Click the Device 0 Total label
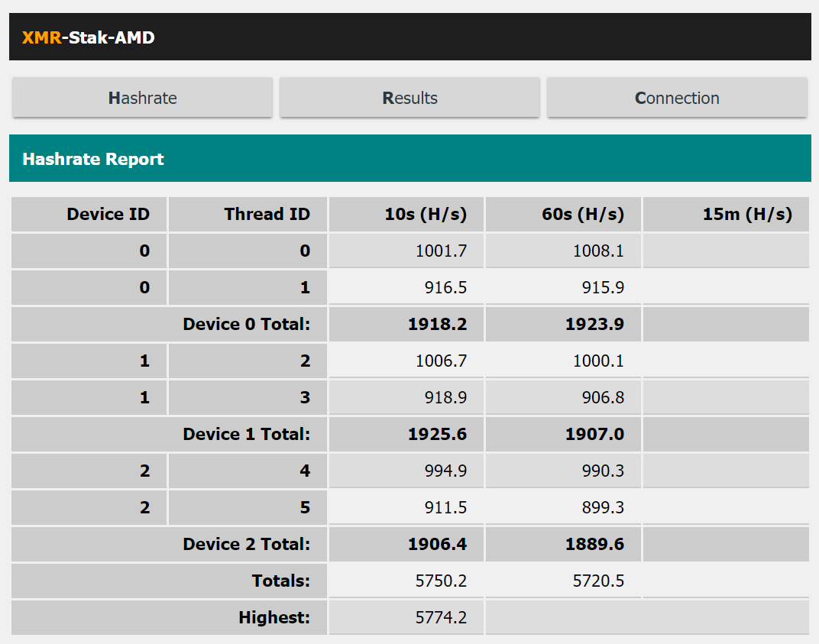The width and height of the screenshot is (819, 644). [x=247, y=325]
